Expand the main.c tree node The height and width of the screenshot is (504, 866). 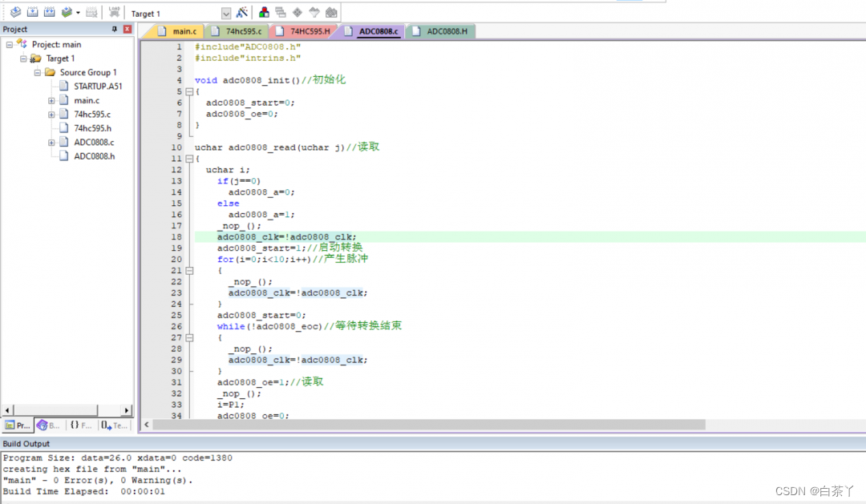click(x=51, y=101)
